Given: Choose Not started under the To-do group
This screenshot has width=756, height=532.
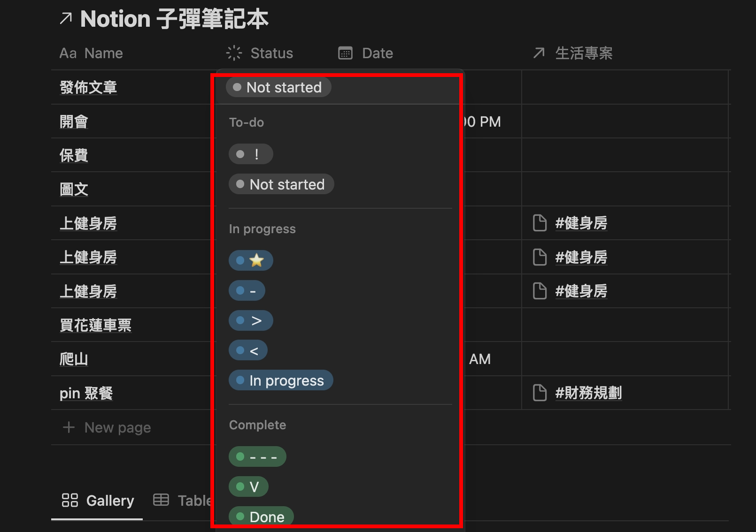Looking at the screenshot, I should [x=281, y=184].
